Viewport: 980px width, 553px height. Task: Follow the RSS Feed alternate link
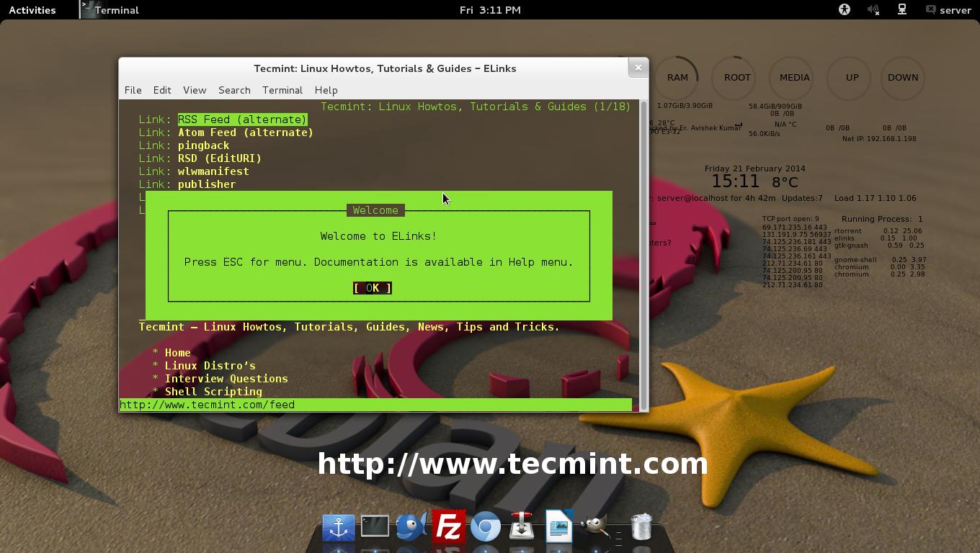pyautogui.click(x=242, y=119)
